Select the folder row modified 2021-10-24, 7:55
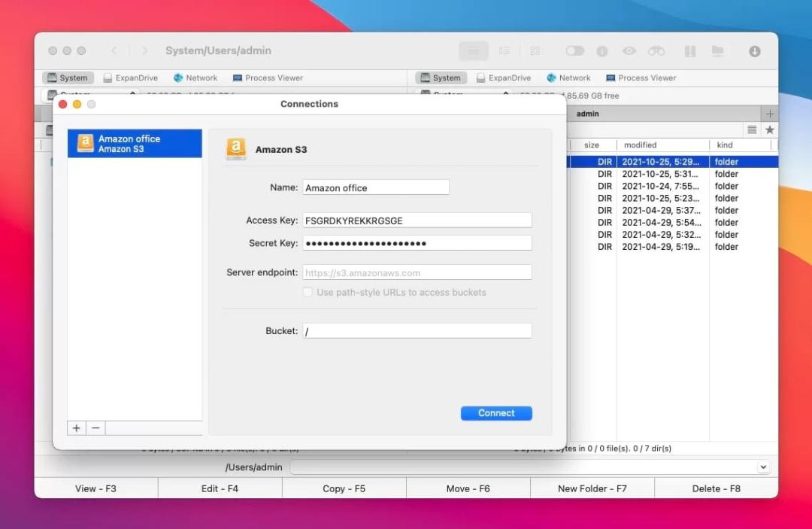Screen dimensions: 812x529 (672, 186)
